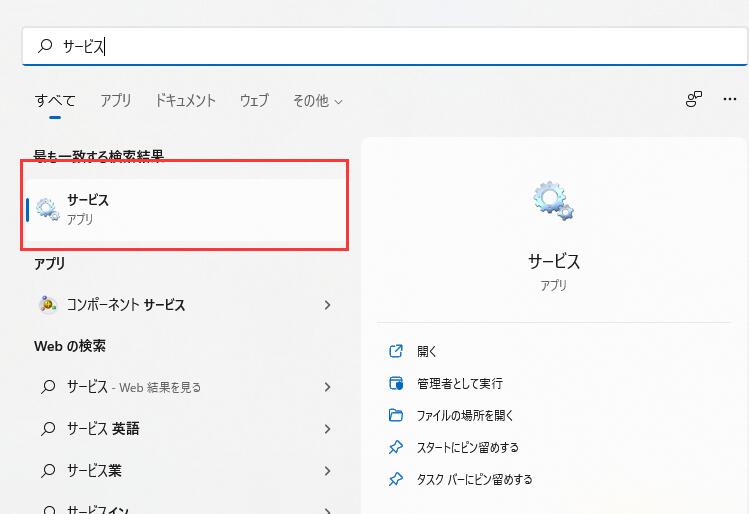Viewport: 749px width, 514px height.
Task: Click pin icon beside スタートにピン留めする
Action: tap(396, 447)
